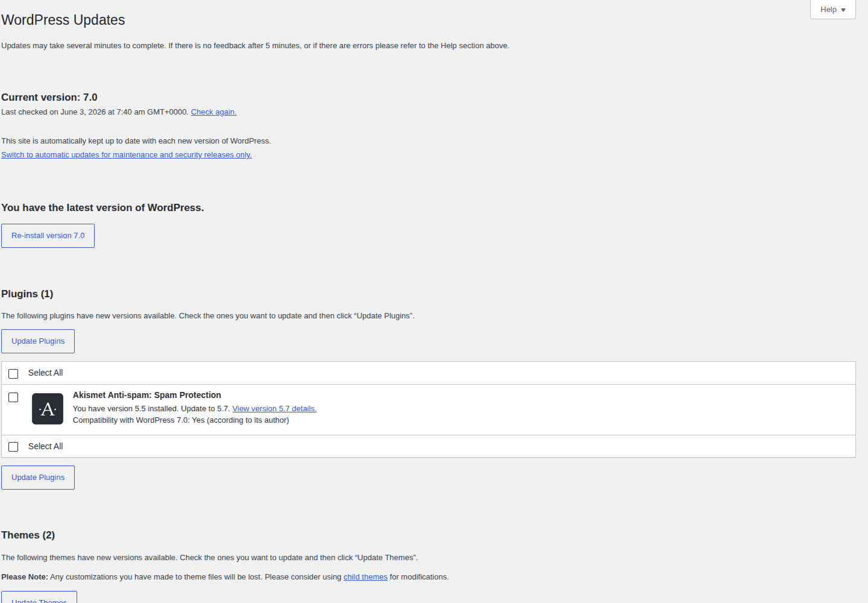Click the Update Themes button
Viewport: 868px width, 603px height.
click(x=39, y=598)
